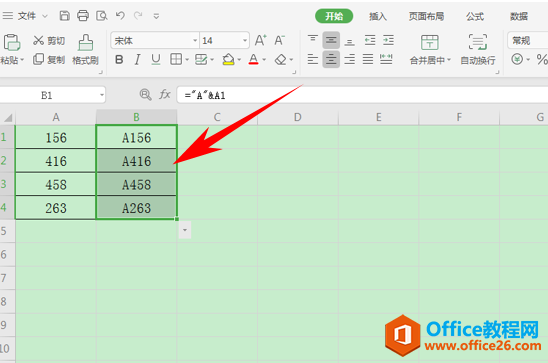This screenshot has height=363, width=548.
Task: Switch to the 开始 tab
Action: (x=334, y=16)
